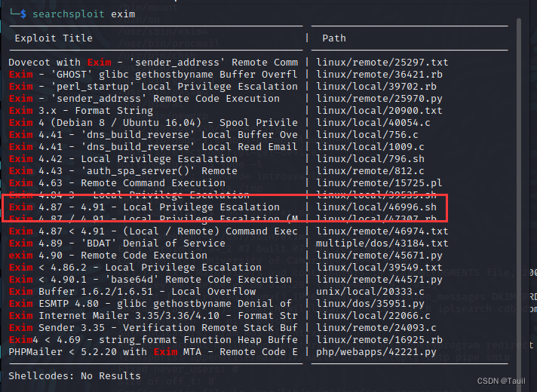Select 'Dovecot with Exim - sender_address' title

[x=153, y=63]
